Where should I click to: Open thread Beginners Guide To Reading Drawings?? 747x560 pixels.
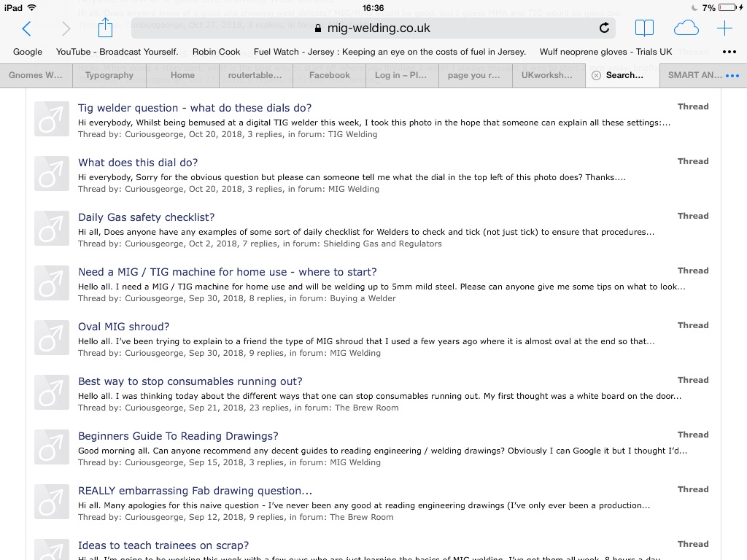coord(178,436)
